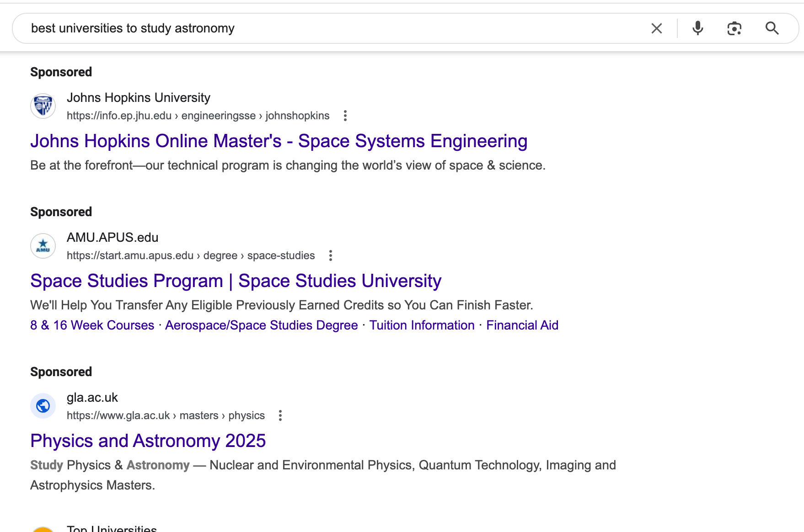Open three-dot menu for gla.ac.uk ad
Viewport: 804px width, 532px height.
tap(280, 415)
